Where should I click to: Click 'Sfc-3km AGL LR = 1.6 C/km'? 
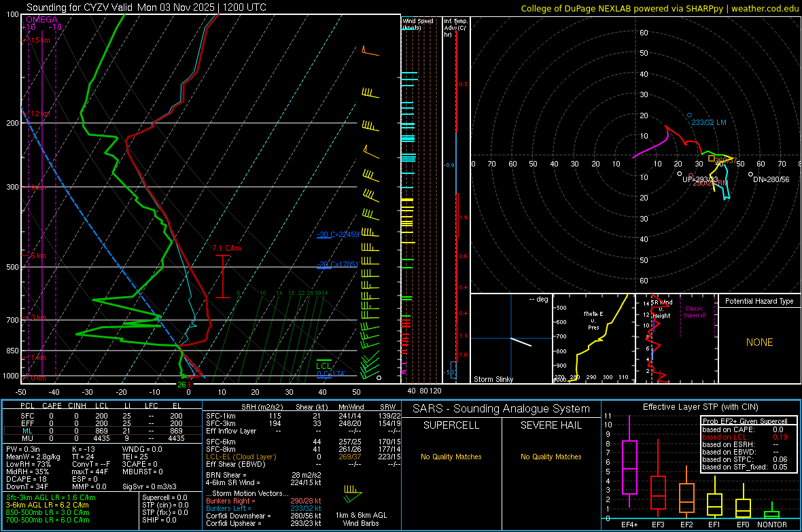point(51,497)
